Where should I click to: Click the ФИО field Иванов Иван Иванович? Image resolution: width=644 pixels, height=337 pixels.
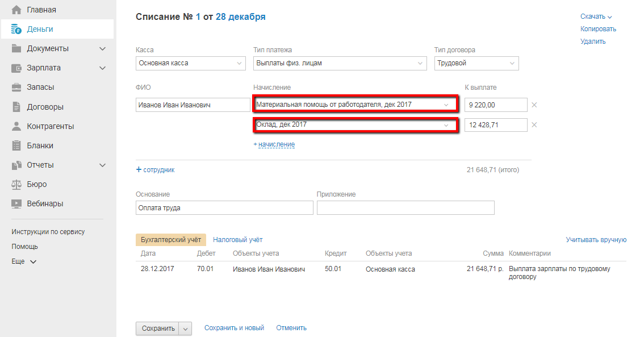[193, 105]
